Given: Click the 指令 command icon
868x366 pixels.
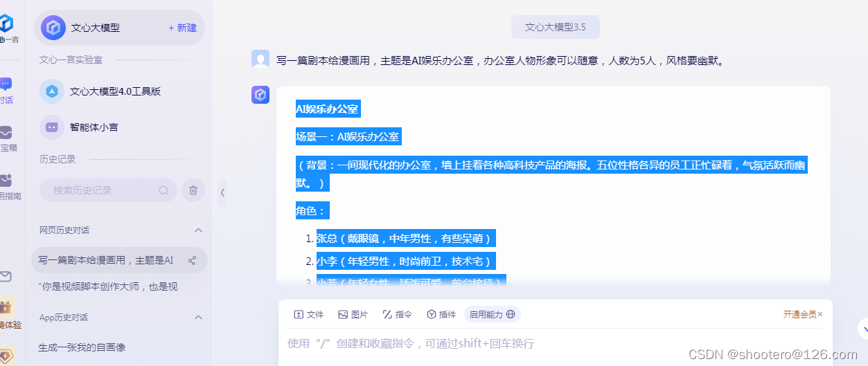Looking at the screenshot, I should pyautogui.click(x=387, y=314).
